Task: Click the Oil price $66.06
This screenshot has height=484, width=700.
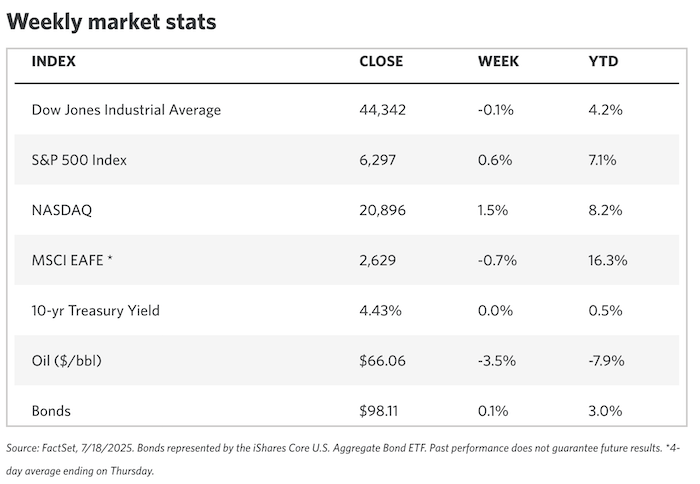Action: pos(383,360)
